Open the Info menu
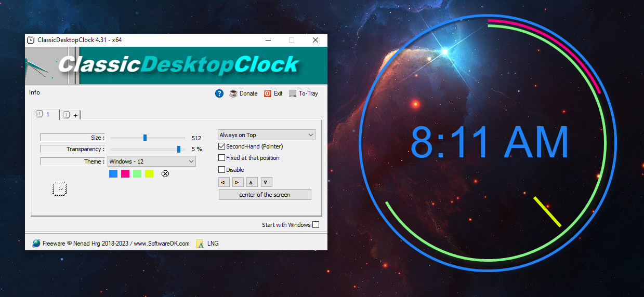The width and height of the screenshot is (644, 297). click(34, 92)
